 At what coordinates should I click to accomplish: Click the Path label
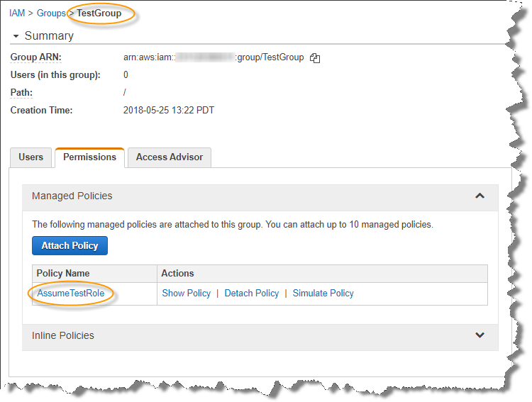(21, 92)
